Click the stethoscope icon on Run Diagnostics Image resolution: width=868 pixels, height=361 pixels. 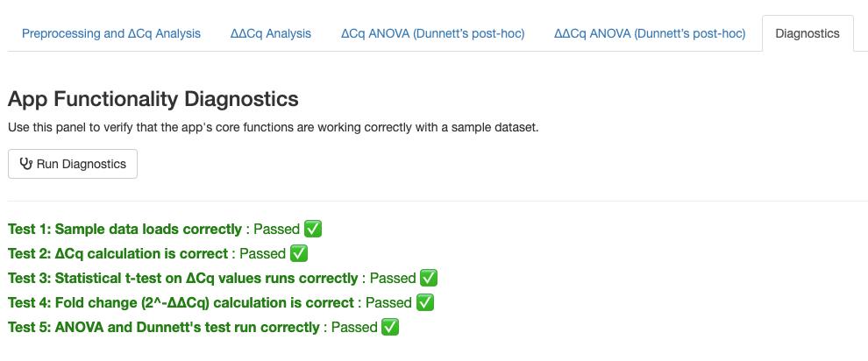(x=25, y=164)
